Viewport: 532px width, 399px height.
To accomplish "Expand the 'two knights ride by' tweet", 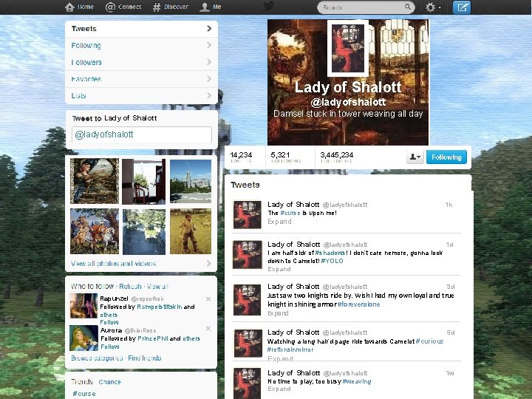I will click(x=279, y=313).
